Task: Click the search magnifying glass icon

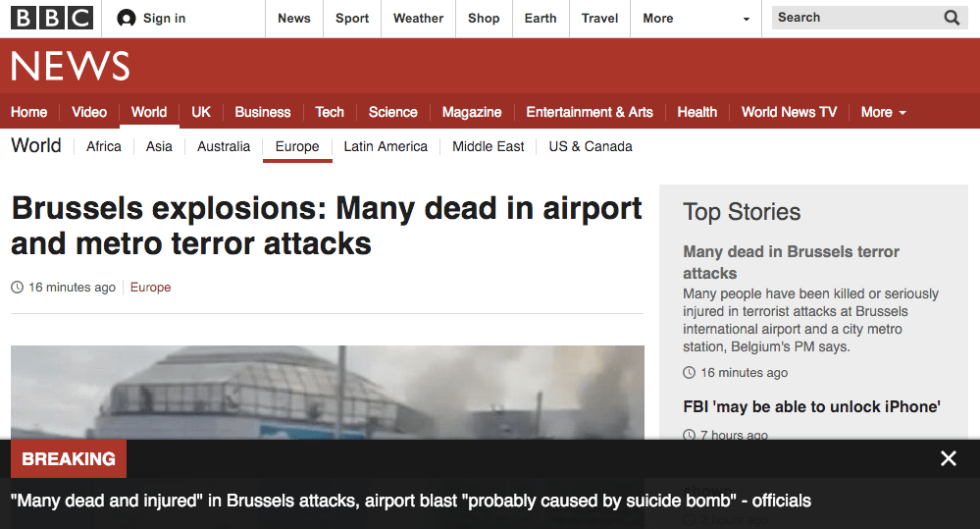Action: point(952,18)
